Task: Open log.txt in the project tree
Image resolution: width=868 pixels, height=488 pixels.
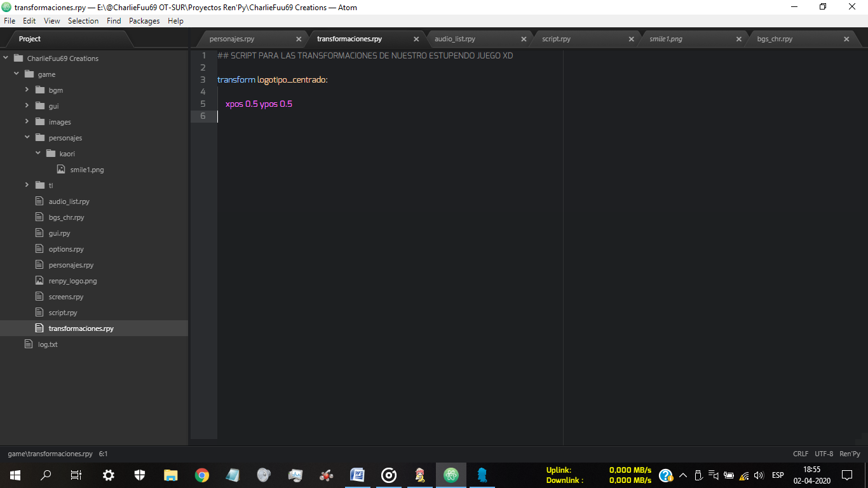Action: (x=48, y=344)
